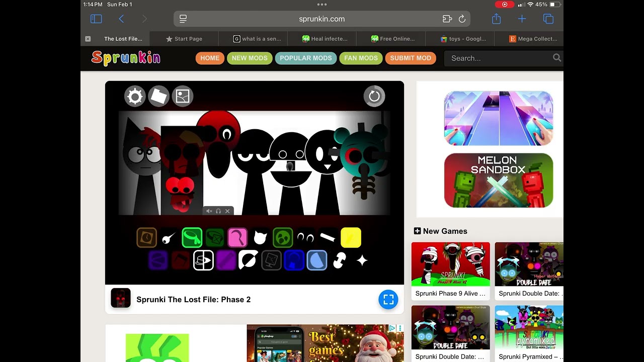This screenshot has width=644, height=362.
Task: Pick the white slanted bar sound icon
Action: tap(328, 237)
